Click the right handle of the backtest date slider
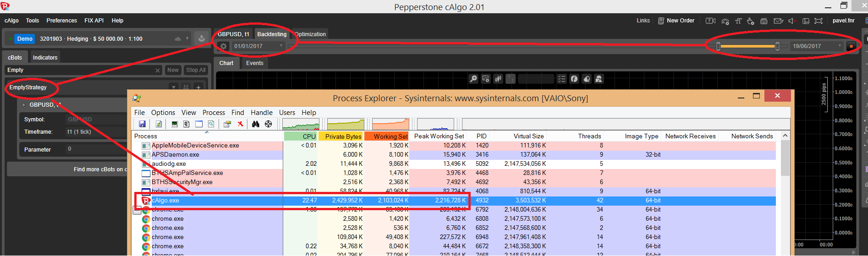The width and height of the screenshot is (868, 256). pyautogui.click(x=777, y=46)
